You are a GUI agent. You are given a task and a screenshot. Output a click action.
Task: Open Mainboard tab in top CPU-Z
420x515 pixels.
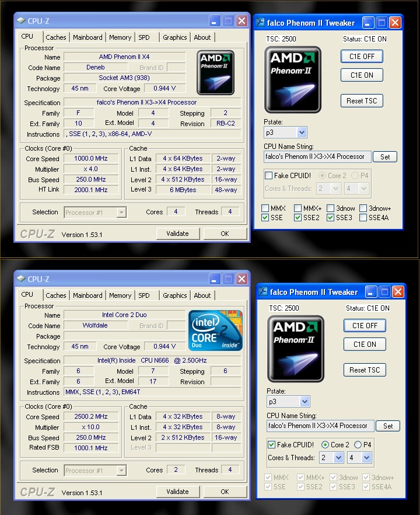point(87,37)
